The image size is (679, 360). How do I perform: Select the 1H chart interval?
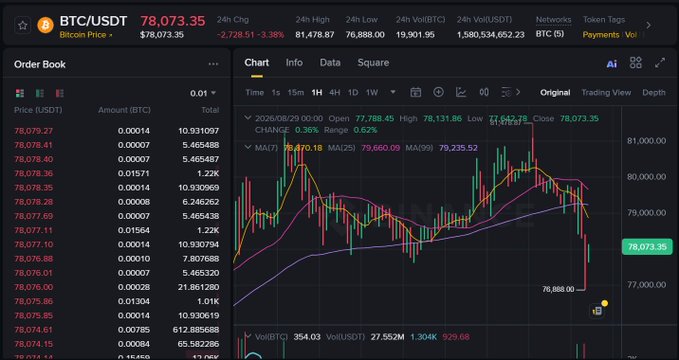click(x=317, y=92)
